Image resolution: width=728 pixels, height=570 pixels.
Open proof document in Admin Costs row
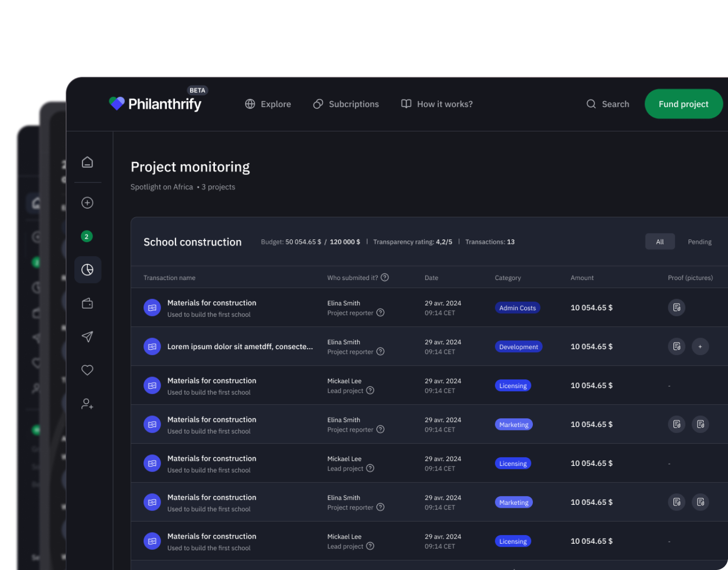point(676,308)
